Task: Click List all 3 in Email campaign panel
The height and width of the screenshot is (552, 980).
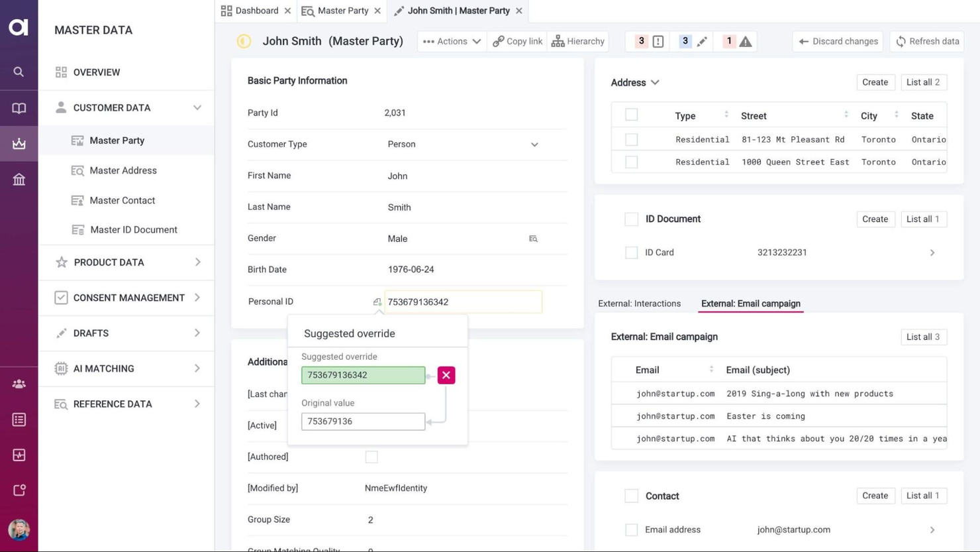Action: [923, 337]
